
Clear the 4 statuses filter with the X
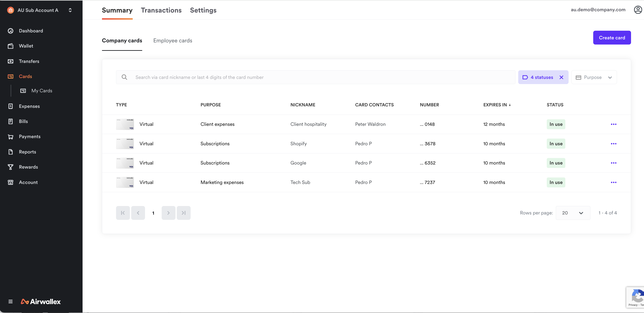[561, 77]
